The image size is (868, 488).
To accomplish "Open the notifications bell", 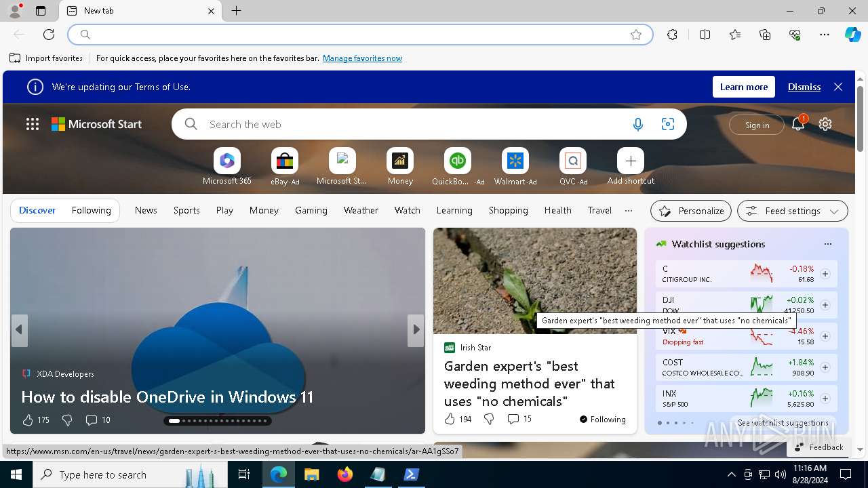I will tap(798, 124).
